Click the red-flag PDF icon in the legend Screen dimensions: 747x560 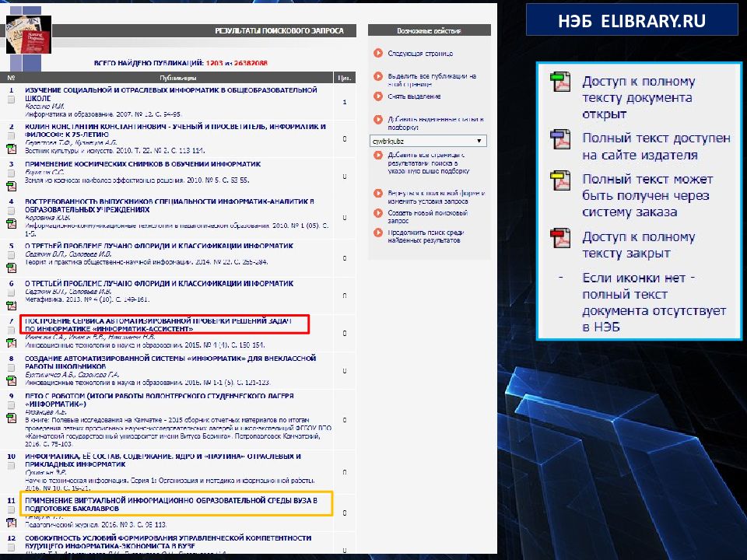[561, 238]
